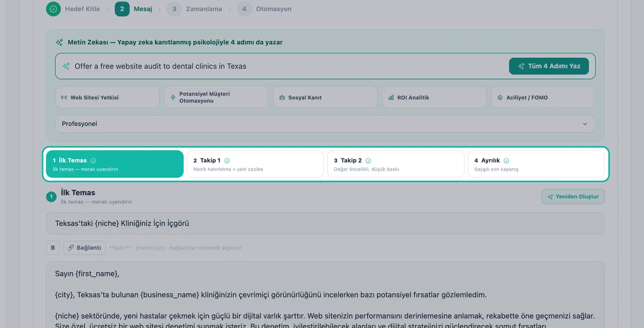Switch to the 2 Takip 1 tab

[x=255, y=164]
